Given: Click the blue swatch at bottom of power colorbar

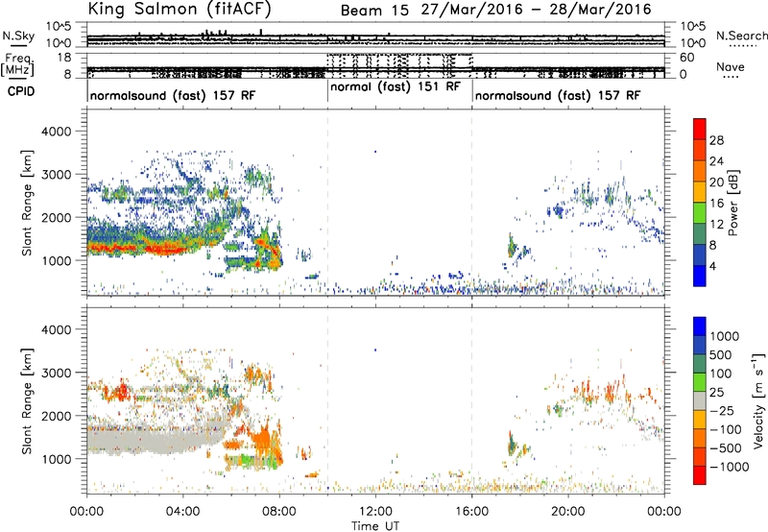Looking at the screenshot, I should 700,277.
